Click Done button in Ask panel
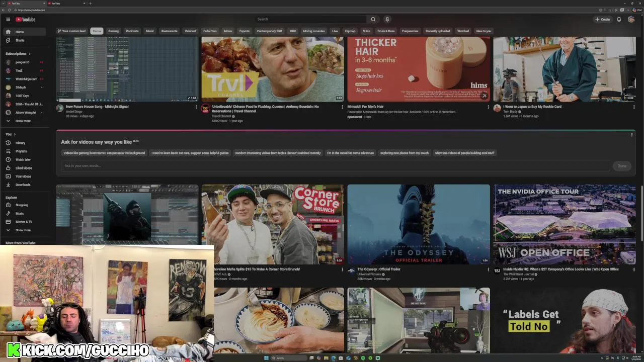The width and height of the screenshot is (644, 362). (622, 166)
